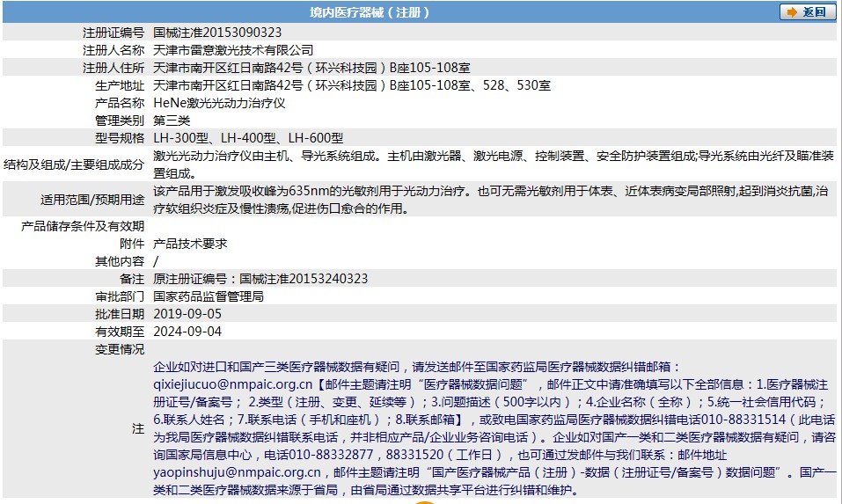Click management category value 第三类

click(172, 121)
